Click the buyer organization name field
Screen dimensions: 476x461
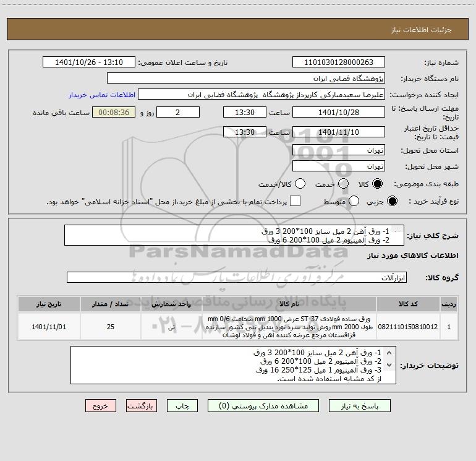point(246,79)
